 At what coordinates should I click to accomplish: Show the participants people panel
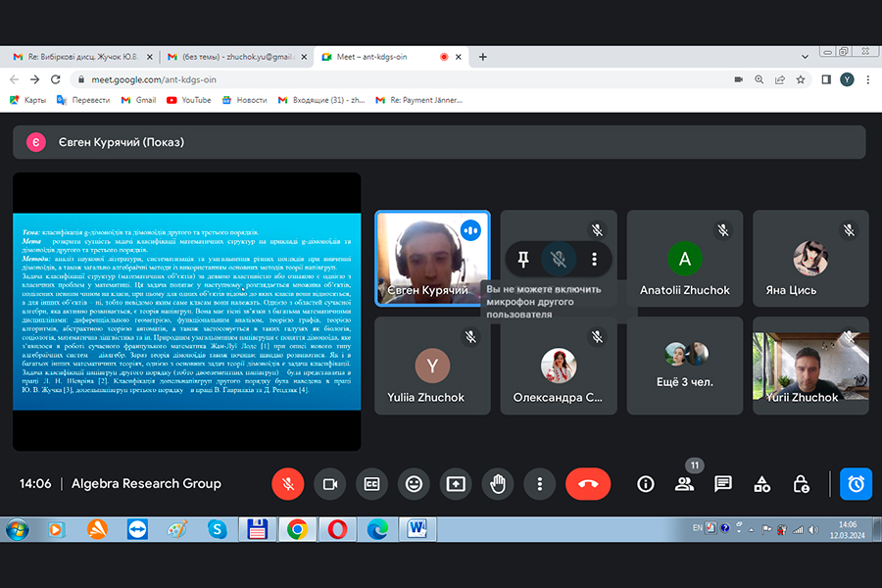[684, 484]
